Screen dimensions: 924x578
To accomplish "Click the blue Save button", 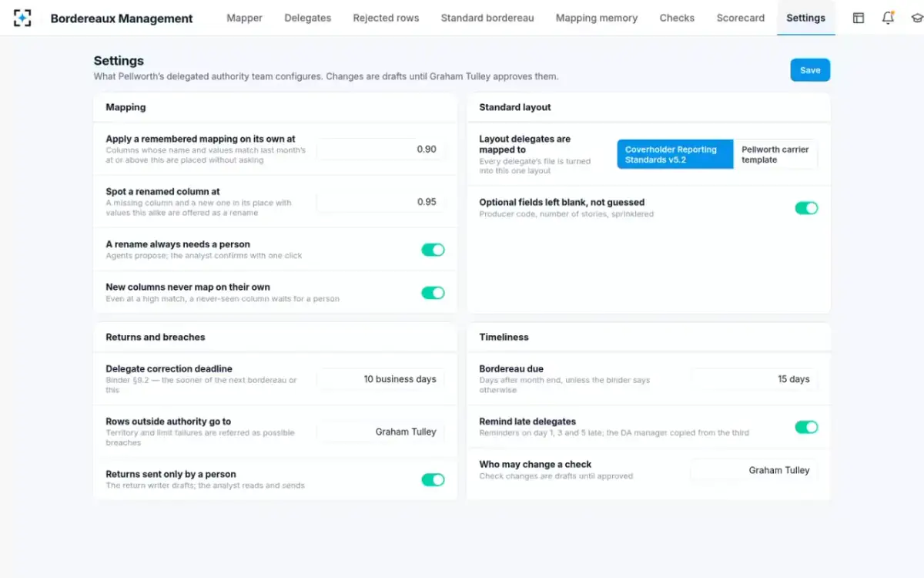I will pyautogui.click(x=810, y=70).
